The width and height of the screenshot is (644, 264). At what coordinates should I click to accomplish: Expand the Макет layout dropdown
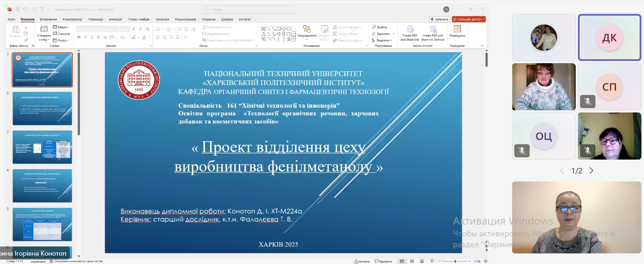[x=61, y=27]
